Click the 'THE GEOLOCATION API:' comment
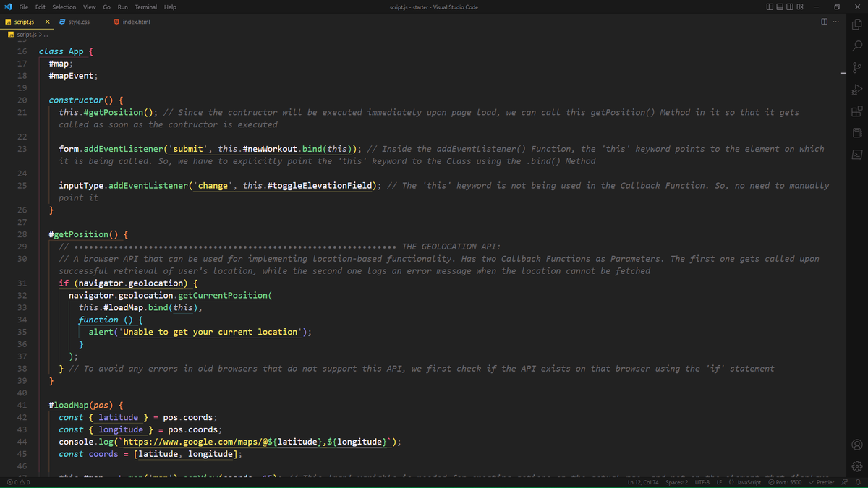The image size is (868, 488). click(x=451, y=247)
